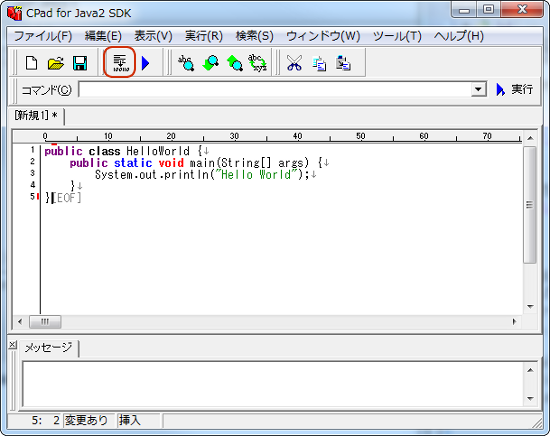This screenshot has height=436, width=550.
Task: Click the find next green arrow icon
Action: (235, 63)
